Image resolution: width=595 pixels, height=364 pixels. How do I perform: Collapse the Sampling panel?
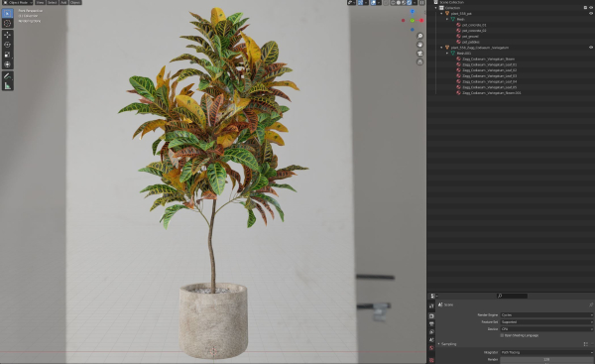[x=439, y=344]
